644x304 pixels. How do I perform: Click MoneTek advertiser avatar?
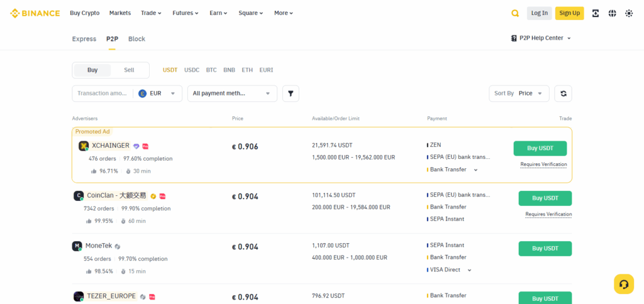(77, 246)
